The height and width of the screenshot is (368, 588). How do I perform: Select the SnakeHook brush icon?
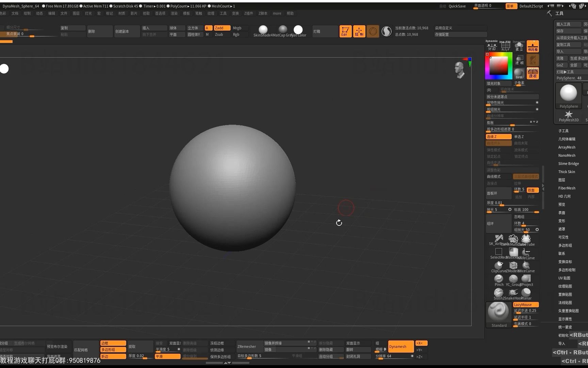[513, 292]
